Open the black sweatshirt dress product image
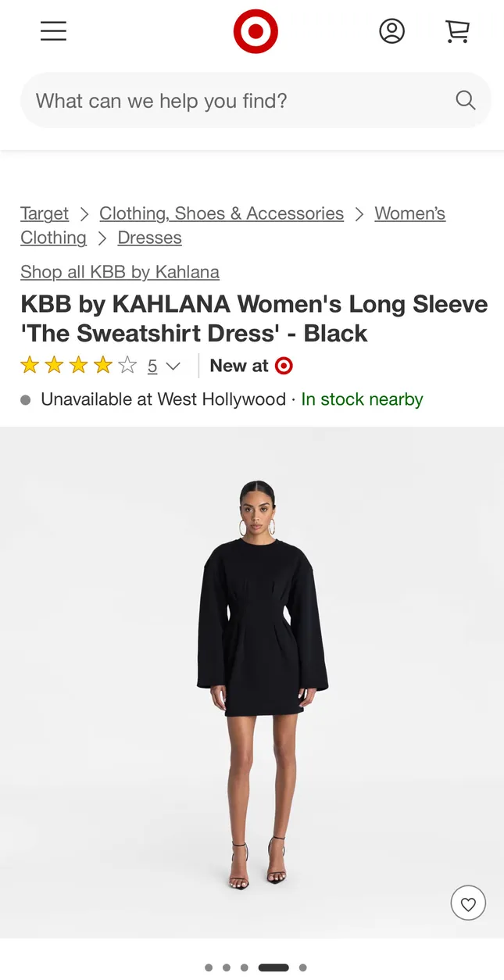The image size is (504, 980). click(252, 682)
